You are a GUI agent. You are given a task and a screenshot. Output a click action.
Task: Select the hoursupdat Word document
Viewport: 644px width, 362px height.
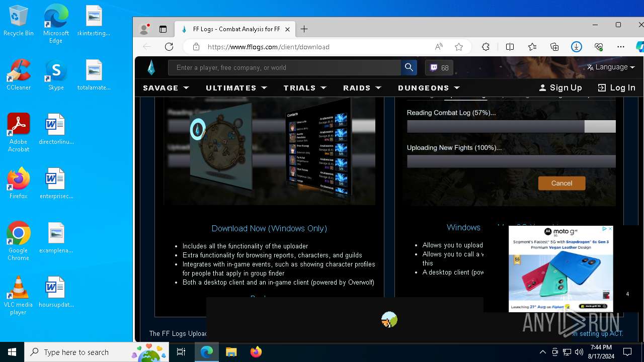click(x=56, y=292)
